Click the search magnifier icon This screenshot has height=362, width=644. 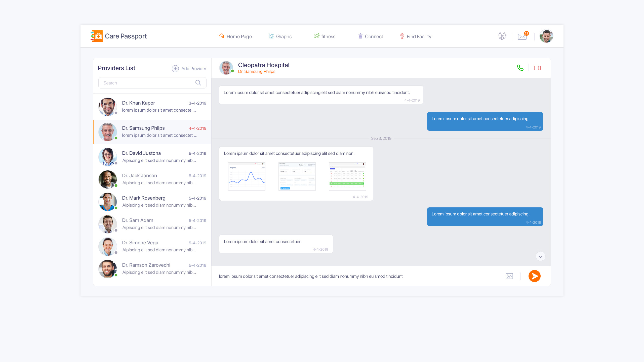[x=198, y=83]
